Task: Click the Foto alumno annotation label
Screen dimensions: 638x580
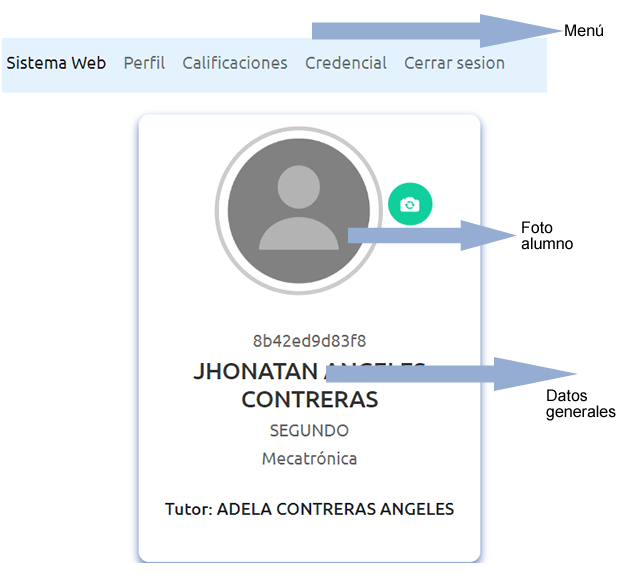Action: coord(547,235)
